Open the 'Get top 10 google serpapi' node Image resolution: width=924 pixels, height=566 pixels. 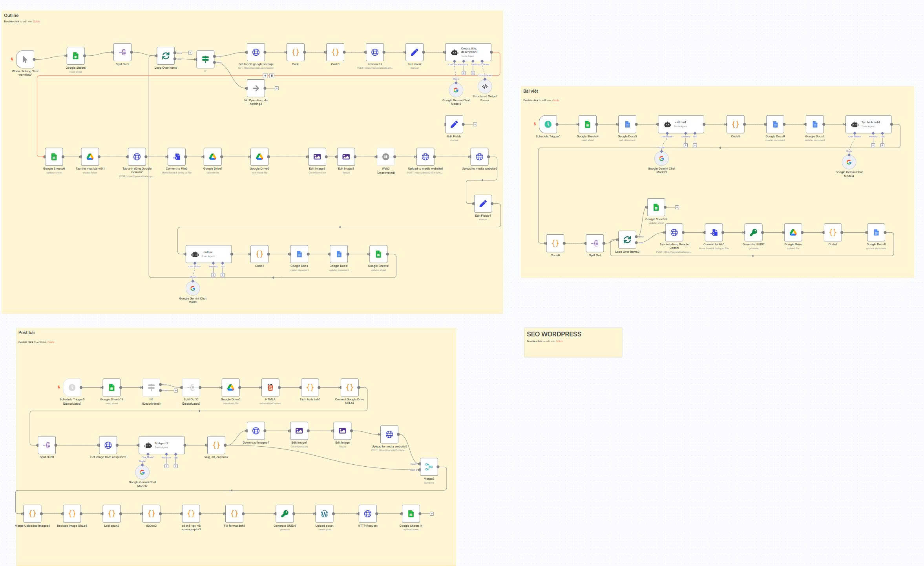pos(256,52)
